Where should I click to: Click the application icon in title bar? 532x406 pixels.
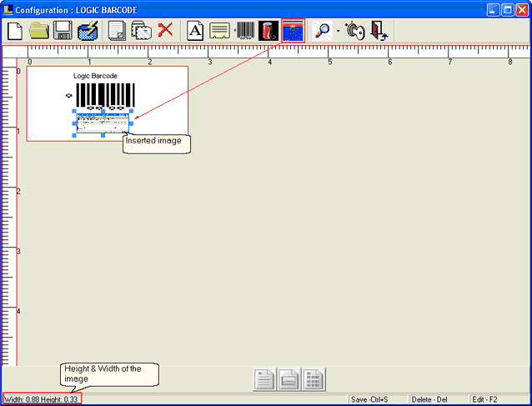point(8,9)
